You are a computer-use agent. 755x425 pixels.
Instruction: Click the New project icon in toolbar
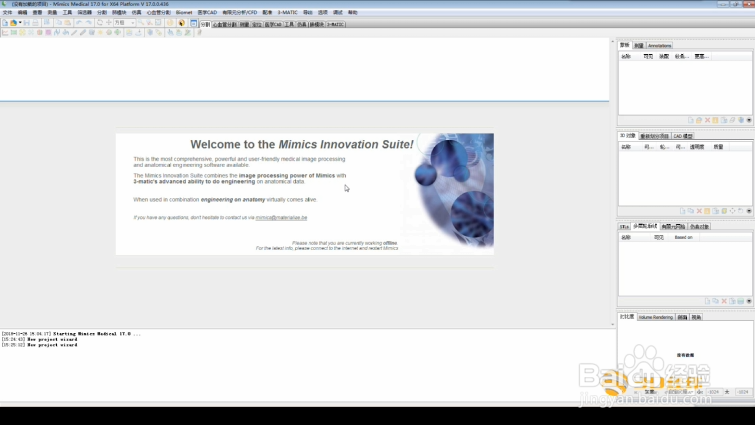click(x=5, y=23)
